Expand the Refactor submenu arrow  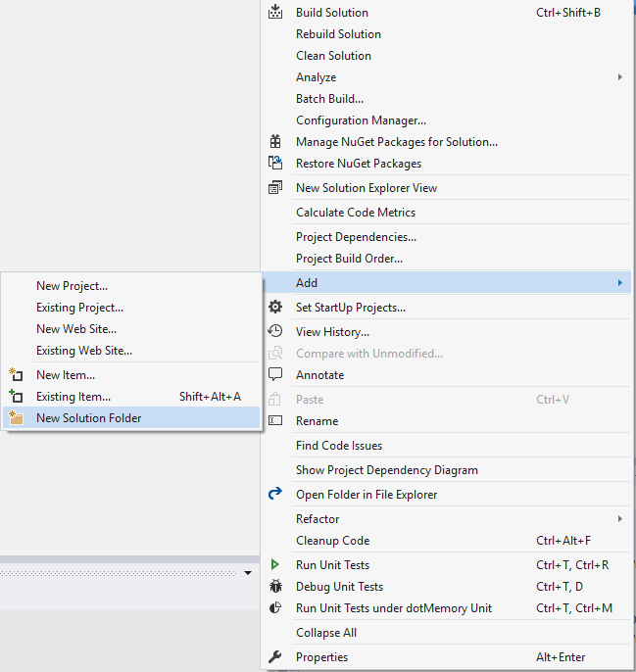coord(619,519)
